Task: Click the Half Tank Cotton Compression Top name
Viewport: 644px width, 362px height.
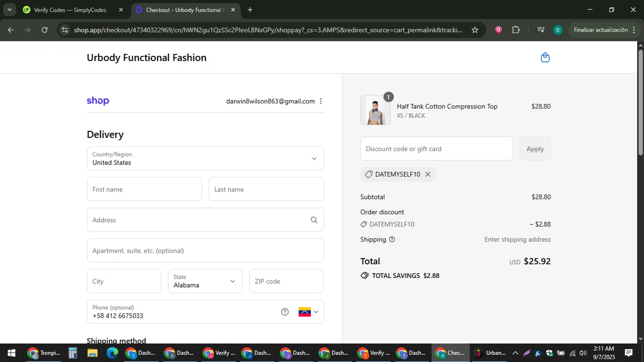Action: 447,106
